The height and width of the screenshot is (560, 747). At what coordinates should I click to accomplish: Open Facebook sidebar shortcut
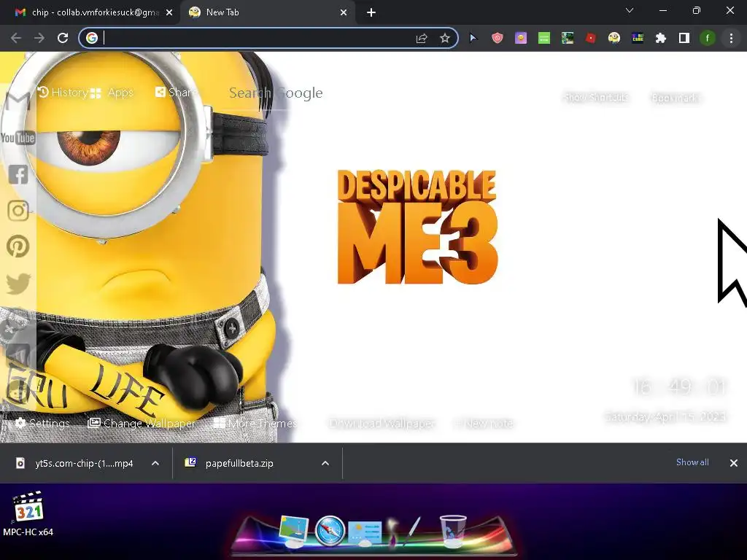coord(18,175)
